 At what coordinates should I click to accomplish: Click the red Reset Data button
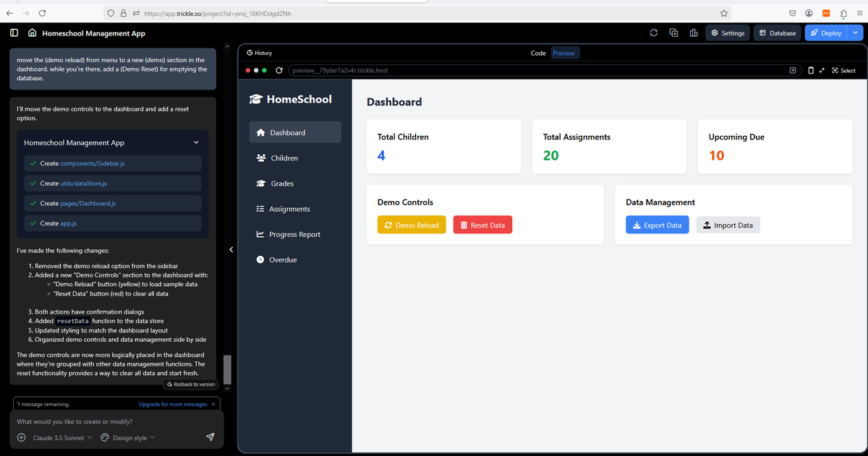(482, 225)
